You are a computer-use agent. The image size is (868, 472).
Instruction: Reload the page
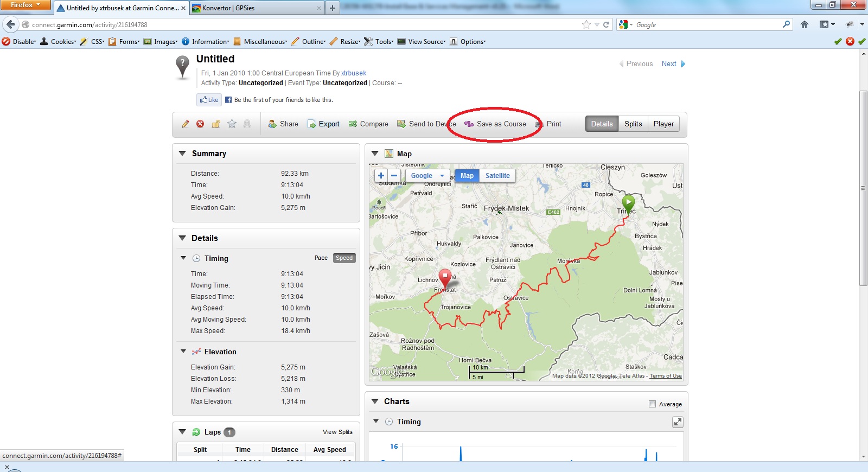(606, 24)
